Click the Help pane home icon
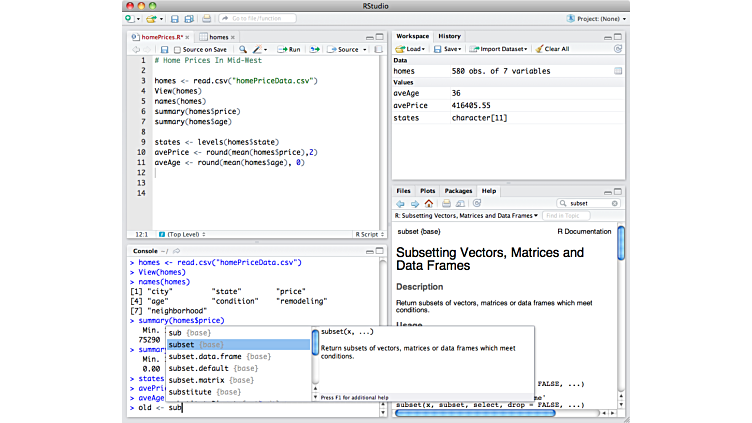Image resolution: width=752 pixels, height=423 pixels. click(428, 203)
